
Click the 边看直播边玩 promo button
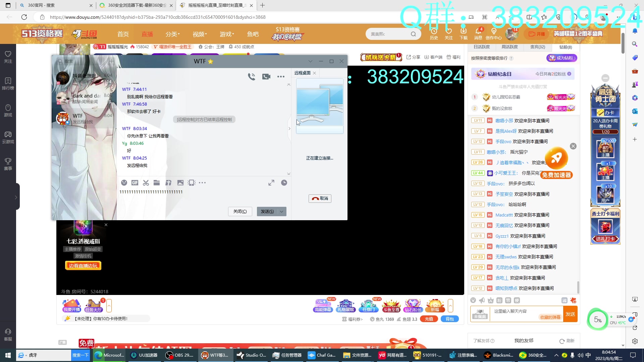83,266
